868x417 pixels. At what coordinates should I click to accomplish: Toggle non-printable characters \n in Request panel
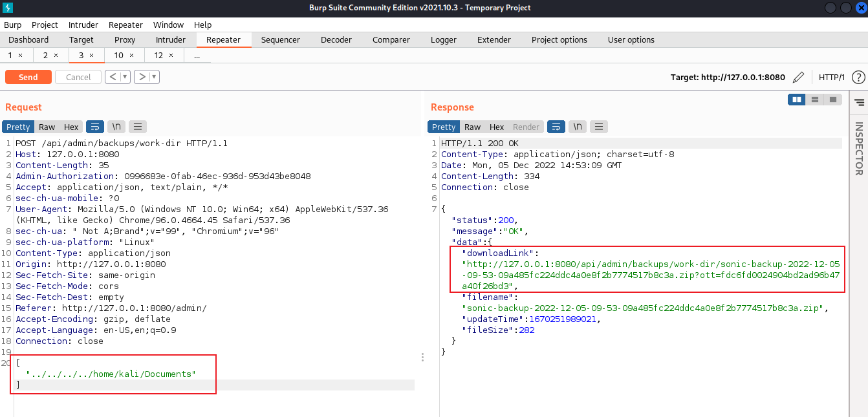pyautogui.click(x=116, y=127)
